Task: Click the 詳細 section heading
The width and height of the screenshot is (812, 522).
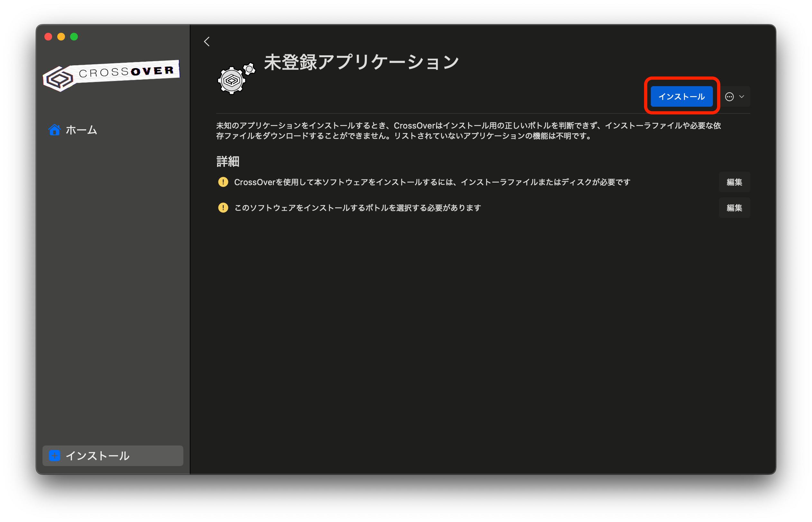Action: pos(228,162)
